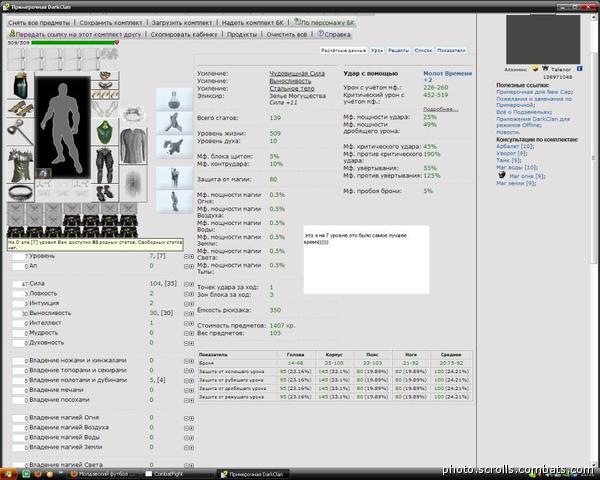Click the plus stepper for Сила

(x=191, y=284)
